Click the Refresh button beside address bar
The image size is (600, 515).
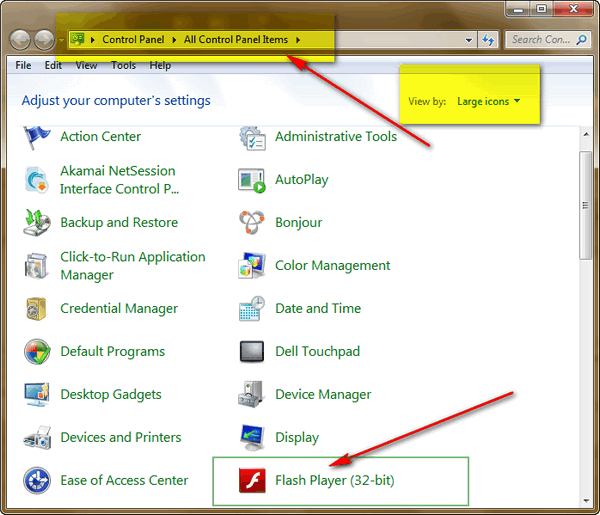click(488, 40)
